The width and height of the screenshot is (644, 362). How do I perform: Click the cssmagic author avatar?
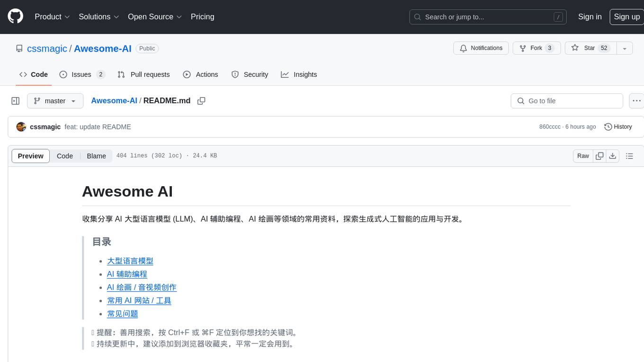21,127
